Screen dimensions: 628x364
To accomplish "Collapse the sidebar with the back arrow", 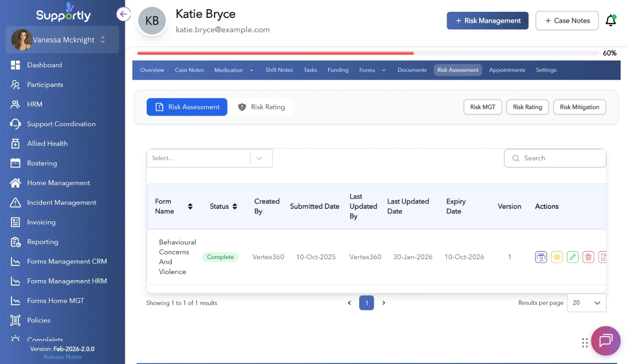I will pos(123,15).
